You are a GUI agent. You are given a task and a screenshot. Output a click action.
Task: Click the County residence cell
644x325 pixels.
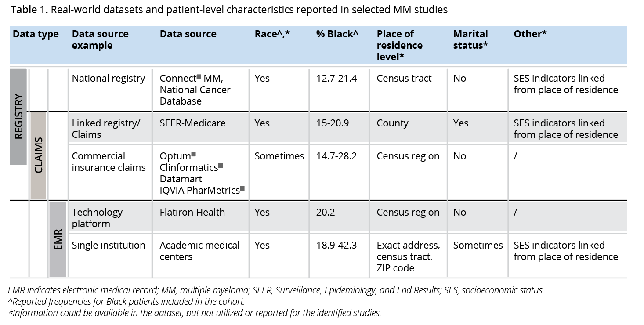pyautogui.click(x=392, y=123)
